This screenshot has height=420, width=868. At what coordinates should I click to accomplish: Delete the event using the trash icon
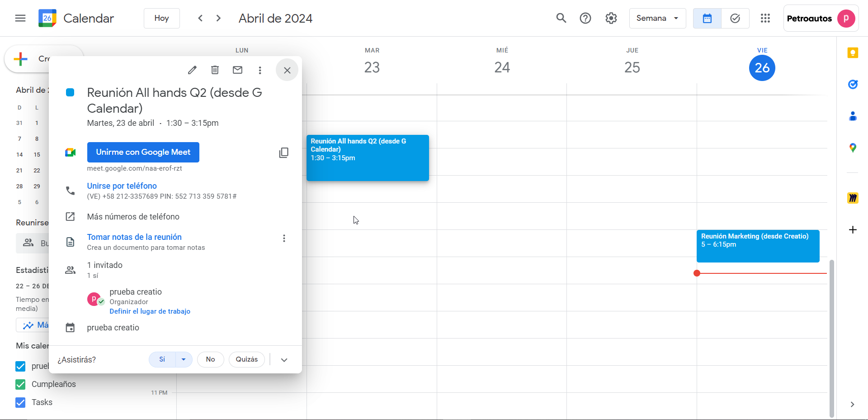[x=215, y=70]
